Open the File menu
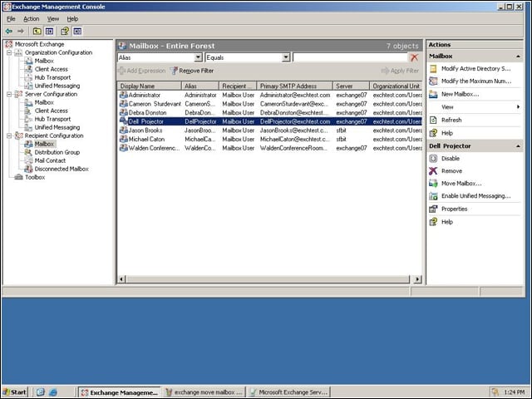Viewport: 532px width, 399px height. pos(11,19)
